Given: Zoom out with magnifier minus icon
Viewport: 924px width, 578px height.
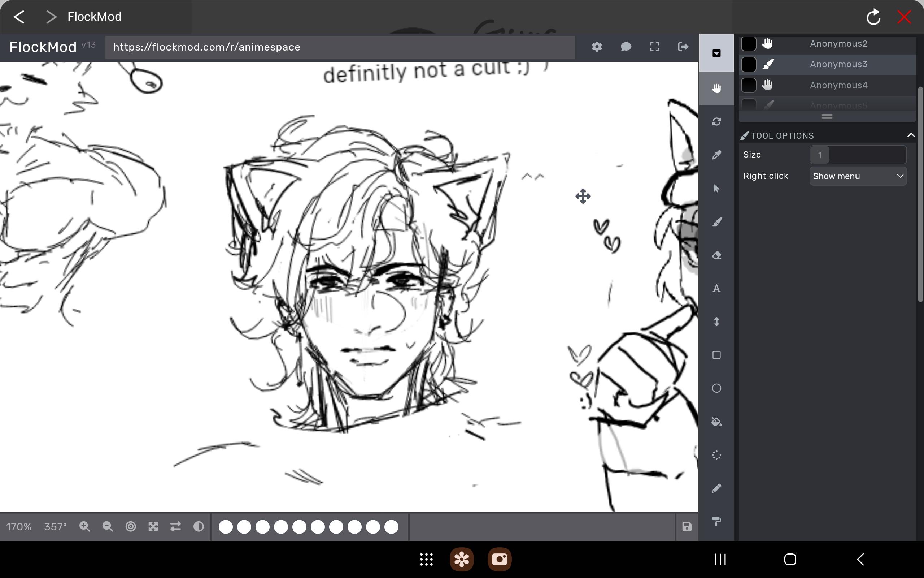Looking at the screenshot, I should click(x=107, y=526).
